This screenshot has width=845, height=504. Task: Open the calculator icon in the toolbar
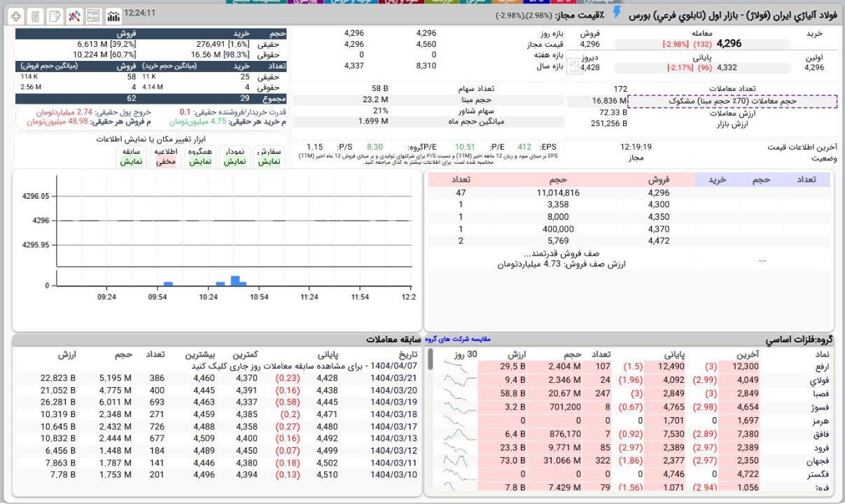(x=34, y=15)
